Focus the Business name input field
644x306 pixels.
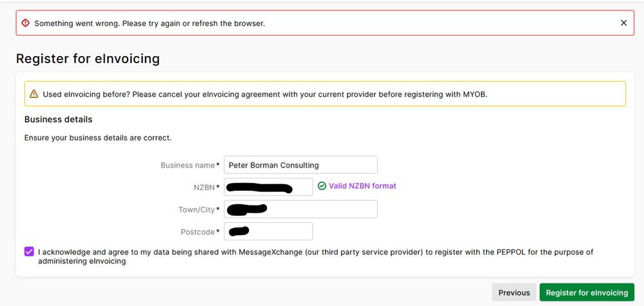300,165
